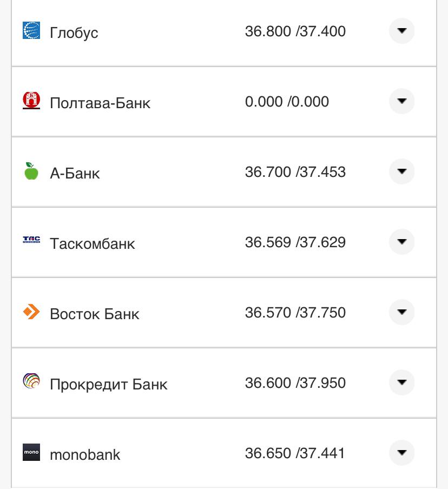Click Прокредит Банк rate 36.600 /37.950
Screen dimensions: 448x489
click(x=295, y=383)
